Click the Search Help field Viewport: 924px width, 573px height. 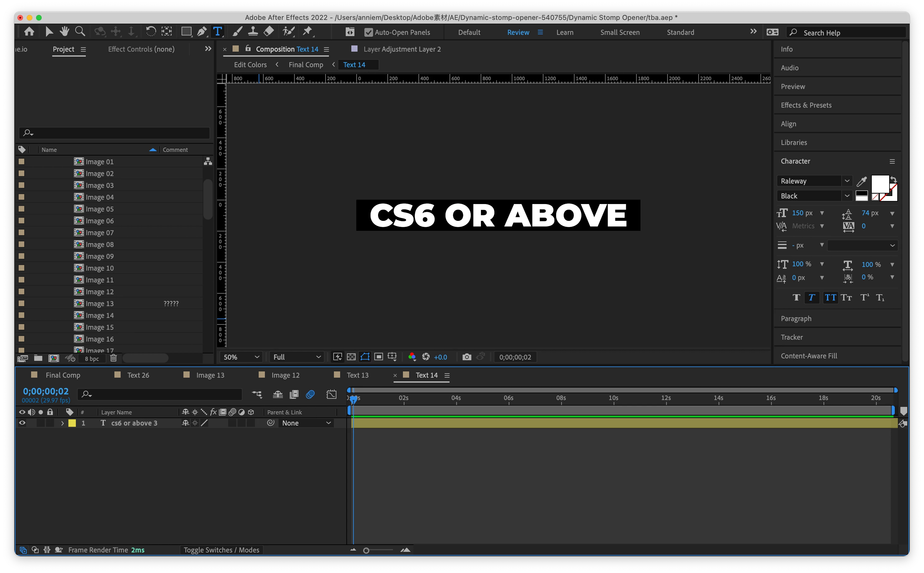[x=848, y=33]
